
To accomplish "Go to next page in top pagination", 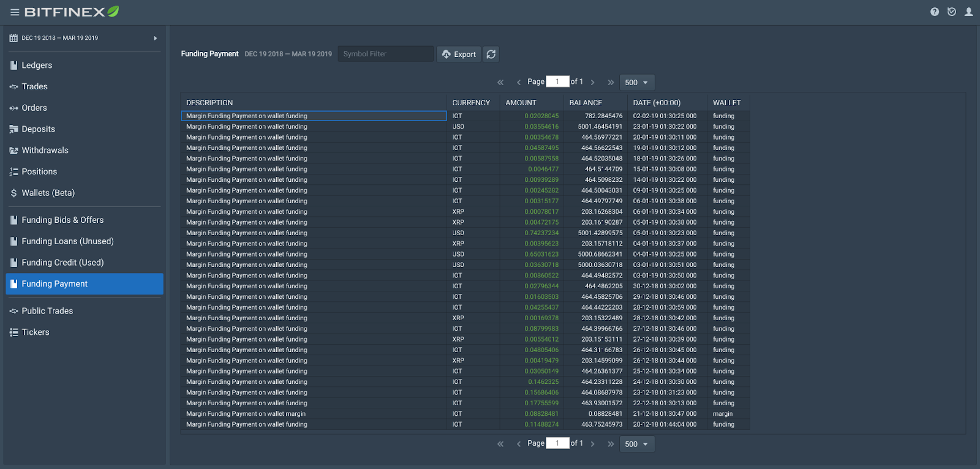I will pos(593,82).
